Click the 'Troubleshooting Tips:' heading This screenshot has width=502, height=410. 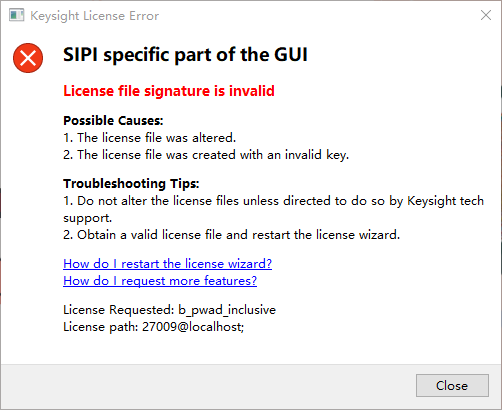click(x=131, y=183)
